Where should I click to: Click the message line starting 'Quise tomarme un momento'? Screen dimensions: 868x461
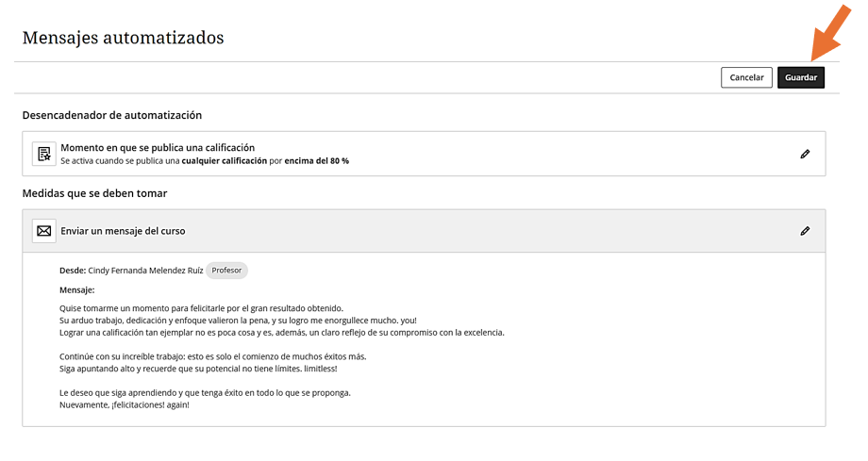pyautogui.click(x=201, y=308)
